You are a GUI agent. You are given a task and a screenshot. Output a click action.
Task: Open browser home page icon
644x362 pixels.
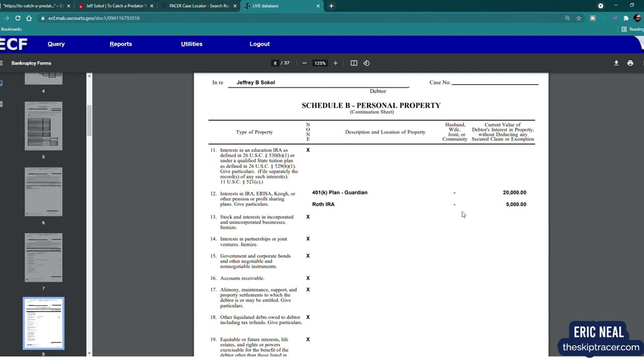(x=29, y=18)
